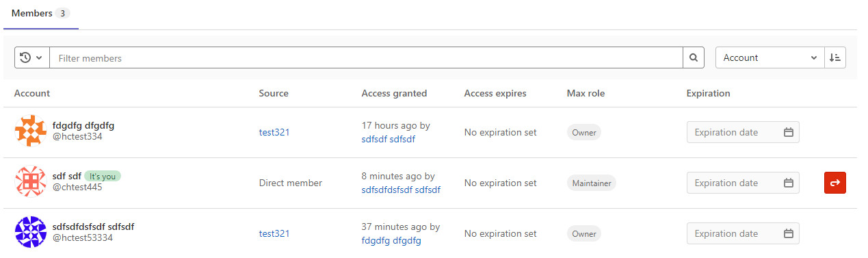
Task: Open calendar icon for hctest53334 expiration
Action: (x=788, y=233)
